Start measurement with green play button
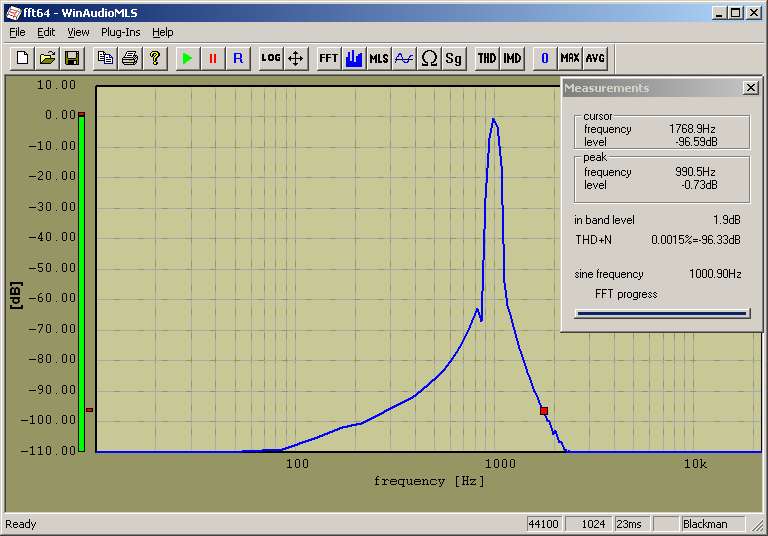The height and width of the screenshot is (536, 768). coord(187,58)
